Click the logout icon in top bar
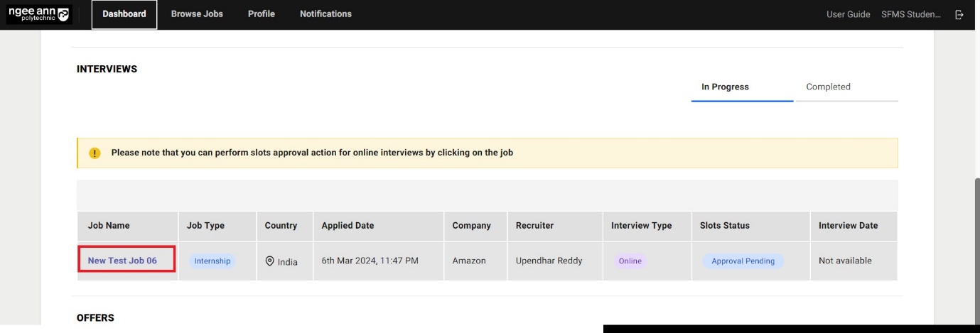 (959, 15)
